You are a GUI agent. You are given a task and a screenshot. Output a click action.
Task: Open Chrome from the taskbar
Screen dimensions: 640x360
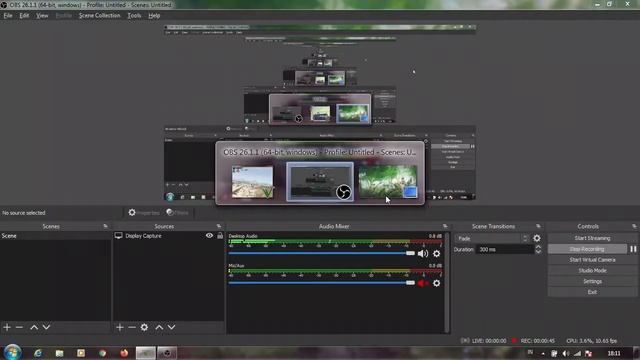102,353
